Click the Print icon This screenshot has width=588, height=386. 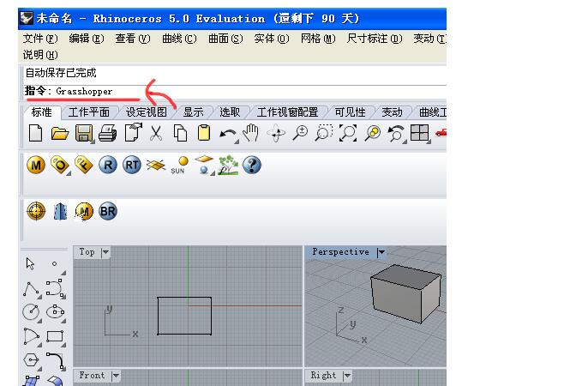107,133
